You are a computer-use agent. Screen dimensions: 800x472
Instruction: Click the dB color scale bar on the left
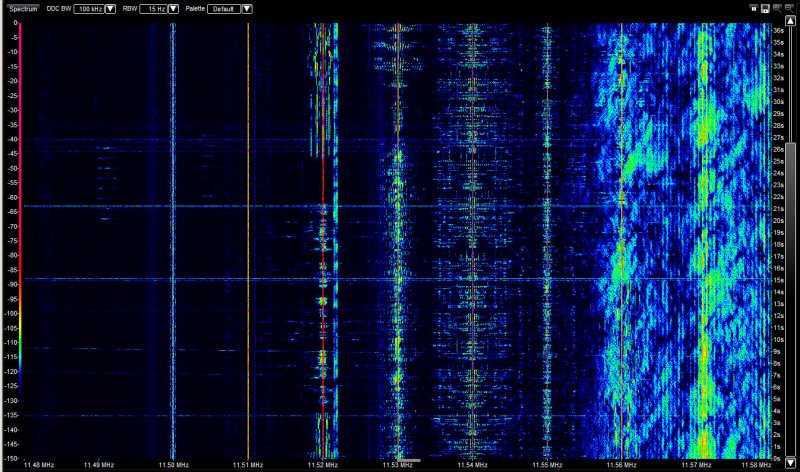pyautogui.click(x=20, y=204)
